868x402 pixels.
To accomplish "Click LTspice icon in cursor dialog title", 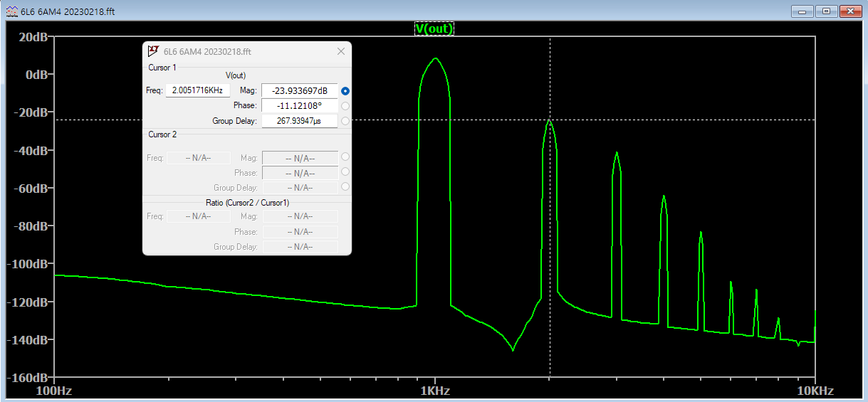I will (x=153, y=51).
